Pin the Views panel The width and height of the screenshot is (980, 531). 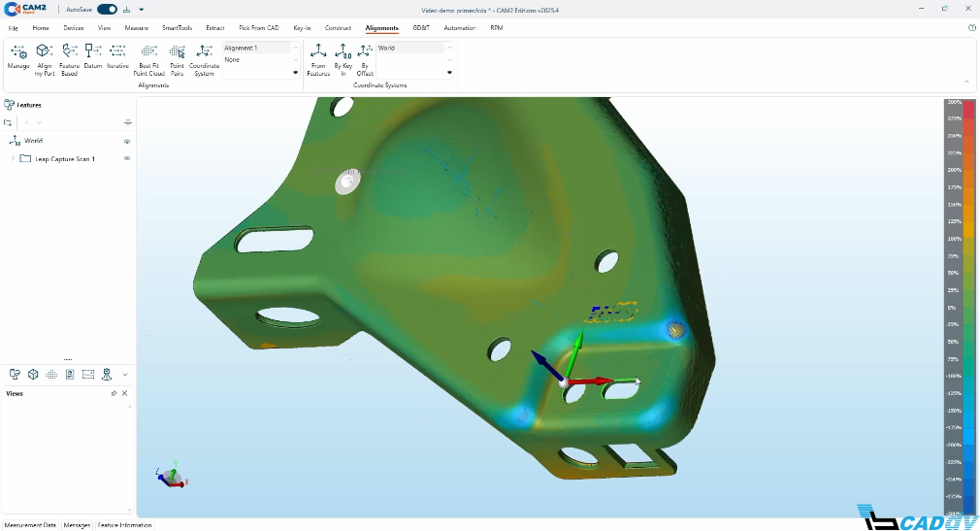click(114, 393)
